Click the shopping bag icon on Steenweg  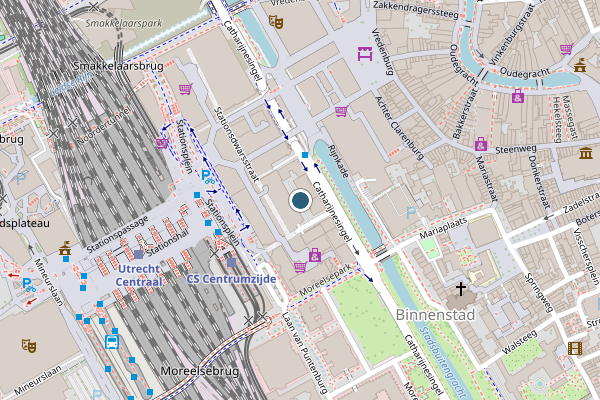(481, 144)
